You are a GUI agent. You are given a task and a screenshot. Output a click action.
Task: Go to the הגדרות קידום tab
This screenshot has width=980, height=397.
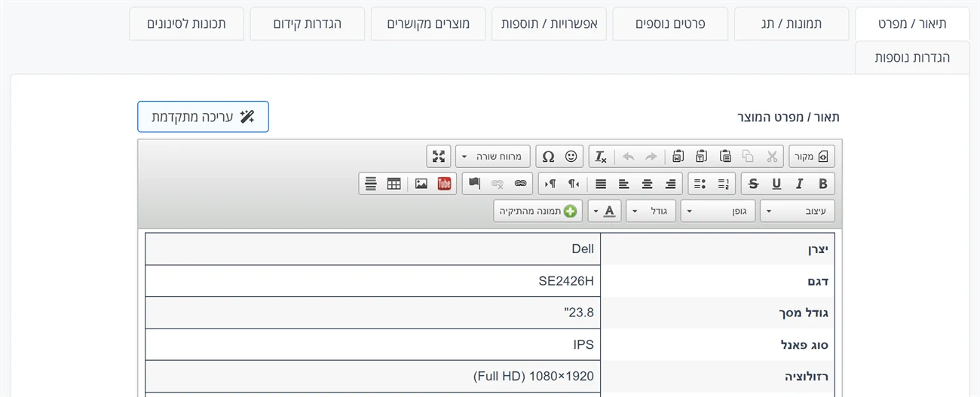click(308, 23)
